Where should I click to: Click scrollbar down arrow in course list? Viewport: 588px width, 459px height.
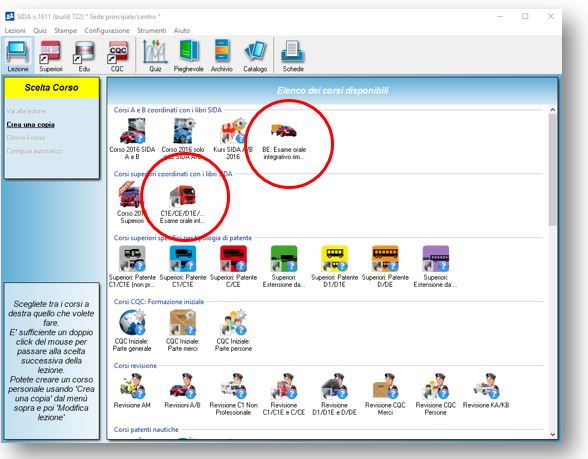[552, 434]
